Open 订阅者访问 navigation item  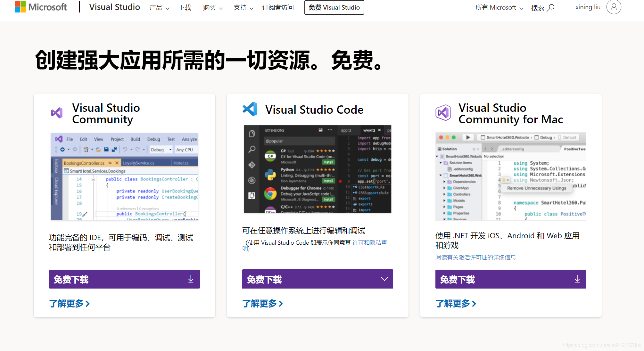[x=278, y=8]
